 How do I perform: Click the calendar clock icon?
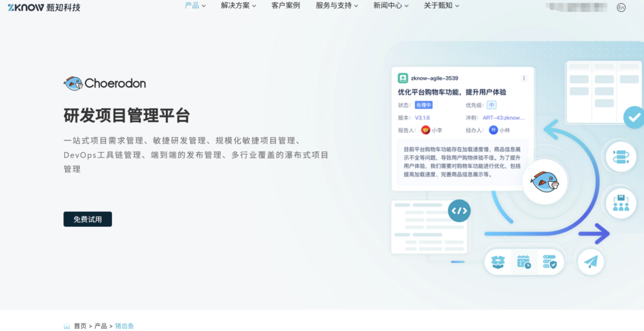(524, 262)
